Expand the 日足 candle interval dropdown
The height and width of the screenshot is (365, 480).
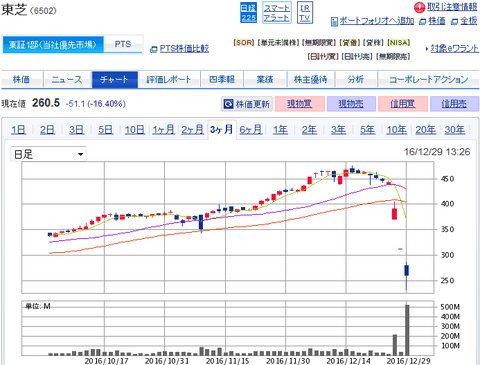(x=48, y=154)
